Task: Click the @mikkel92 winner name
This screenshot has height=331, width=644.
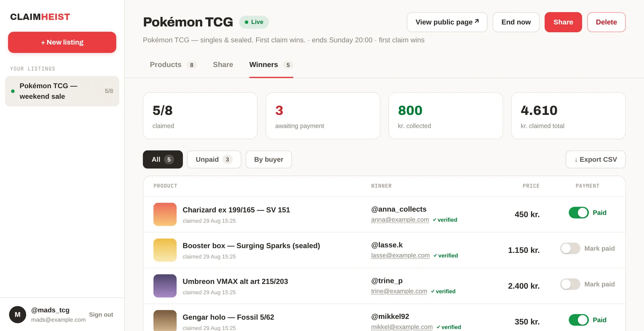Action: (x=390, y=317)
